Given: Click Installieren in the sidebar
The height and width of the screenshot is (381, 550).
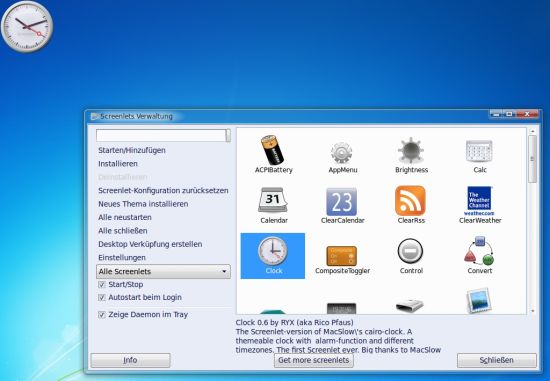Looking at the screenshot, I should click(x=118, y=164).
